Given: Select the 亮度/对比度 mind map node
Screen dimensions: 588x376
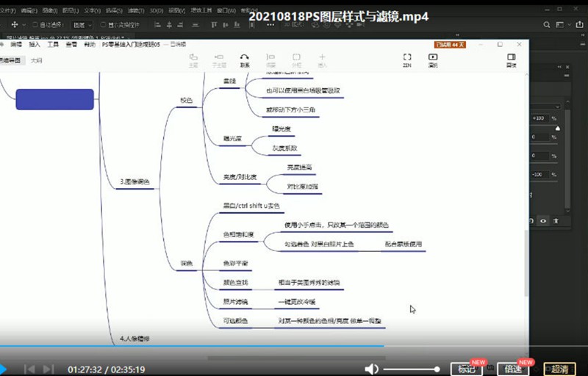Looking at the screenshot, I should point(240,177).
